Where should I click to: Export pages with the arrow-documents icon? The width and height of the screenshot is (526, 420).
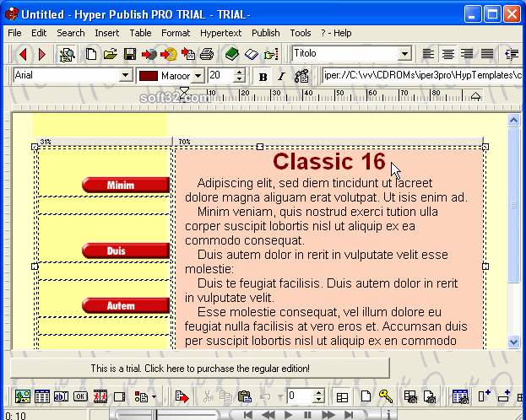(x=188, y=54)
